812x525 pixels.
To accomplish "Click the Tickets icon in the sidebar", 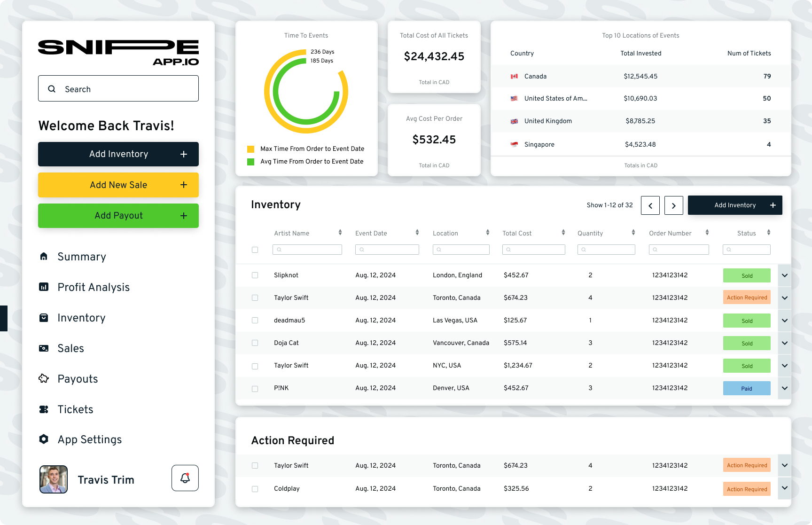I will pyautogui.click(x=44, y=409).
